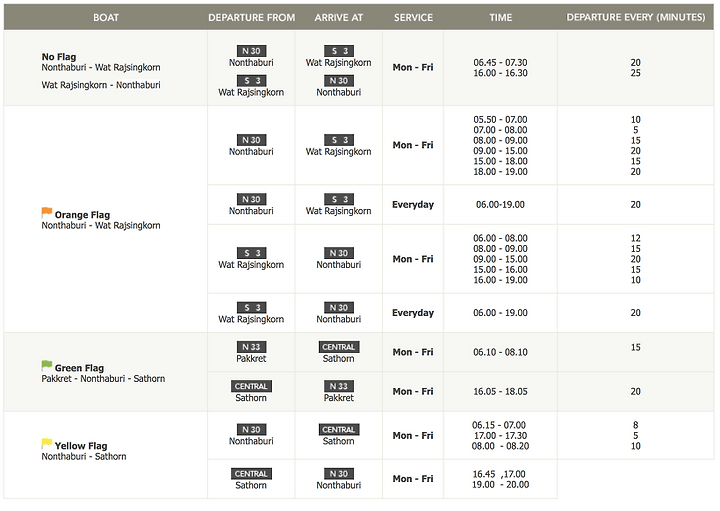Click the yellow flag icon
The image size is (720, 511).
click(47, 443)
